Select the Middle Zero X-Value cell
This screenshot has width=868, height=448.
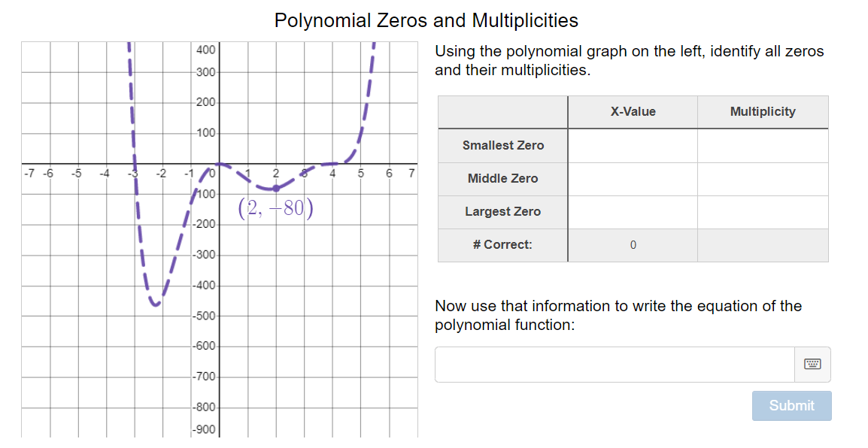[x=633, y=178]
